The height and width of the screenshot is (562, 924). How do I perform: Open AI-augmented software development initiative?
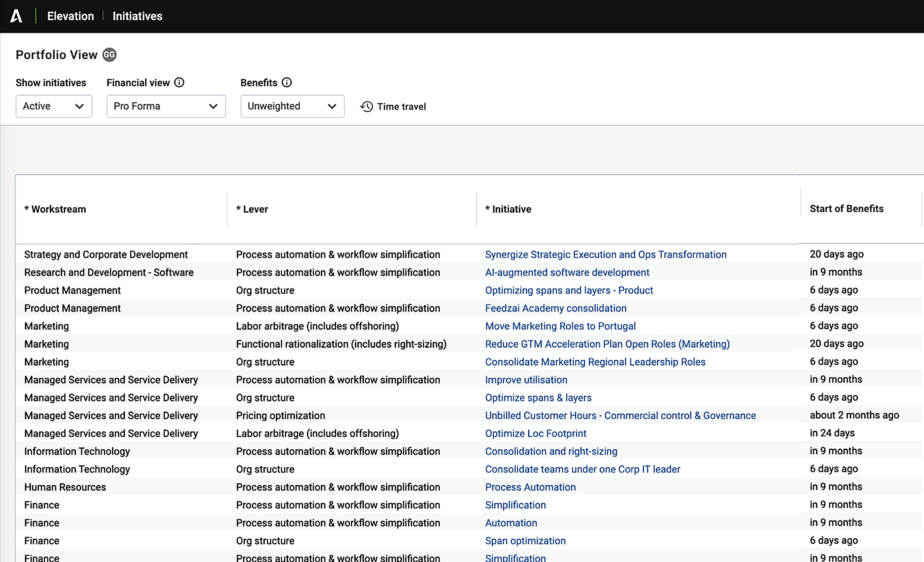[x=567, y=272]
